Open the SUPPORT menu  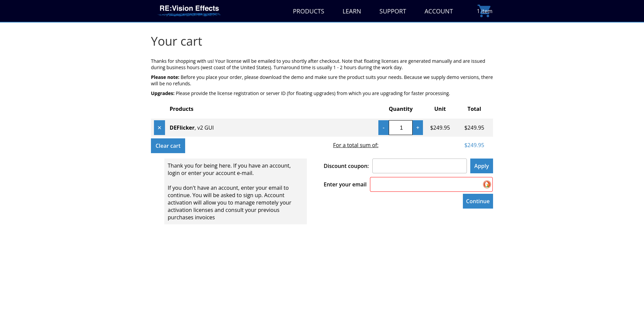(x=393, y=11)
